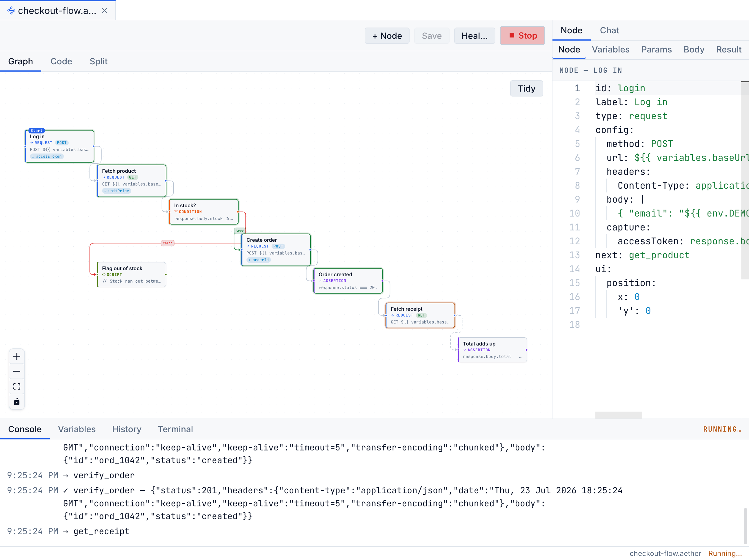Screen dimensions: 749x560
Task: Select the top-level Node panel tab
Action: point(571,30)
